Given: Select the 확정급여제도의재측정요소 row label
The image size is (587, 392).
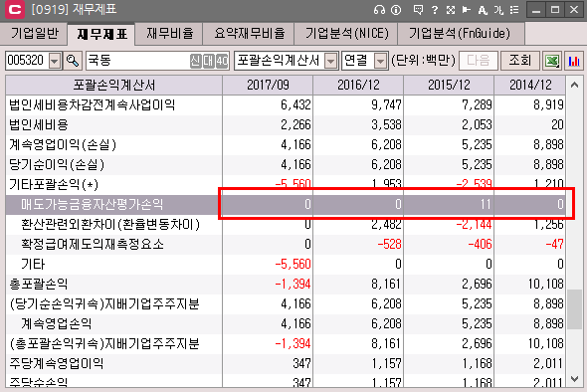Looking at the screenshot, I should (x=93, y=244).
